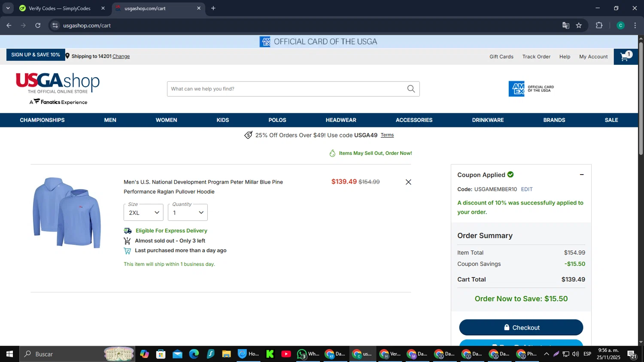
Task: Open the POLOS category menu
Action: click(x=277, y=120)
